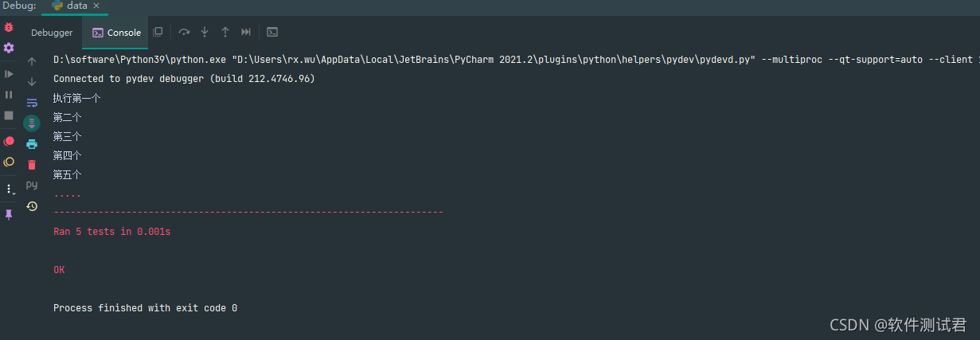Step out with up arrow icon
Image resolution: width=980 pixels, height=340 pixels.
tap(225, 32)
